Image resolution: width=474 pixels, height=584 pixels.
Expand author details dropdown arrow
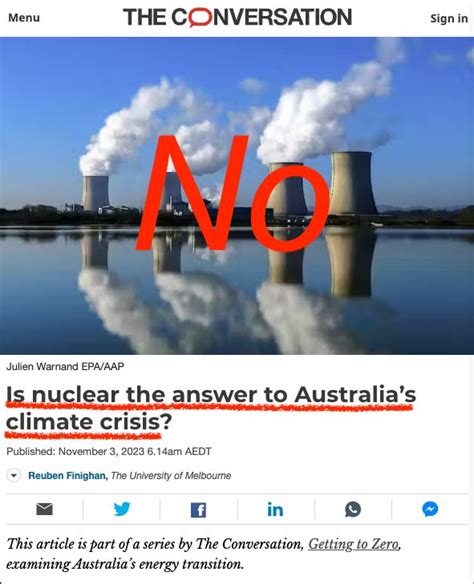pos(14,476)
